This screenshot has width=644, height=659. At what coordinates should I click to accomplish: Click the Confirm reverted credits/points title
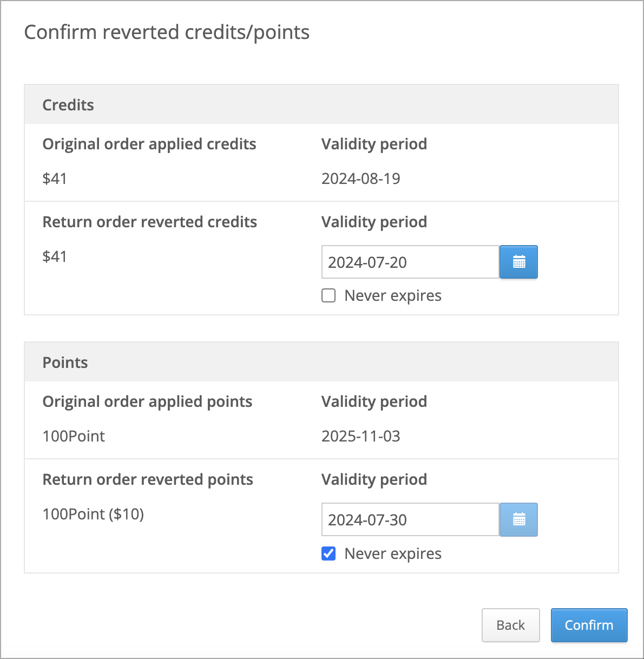[x=167, y=32]
